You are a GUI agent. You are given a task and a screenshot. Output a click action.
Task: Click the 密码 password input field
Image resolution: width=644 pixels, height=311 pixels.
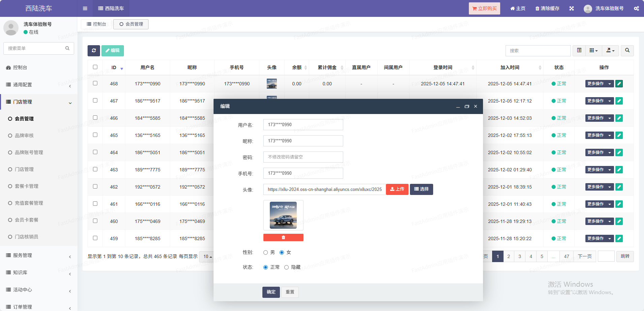tap(303, 157)
